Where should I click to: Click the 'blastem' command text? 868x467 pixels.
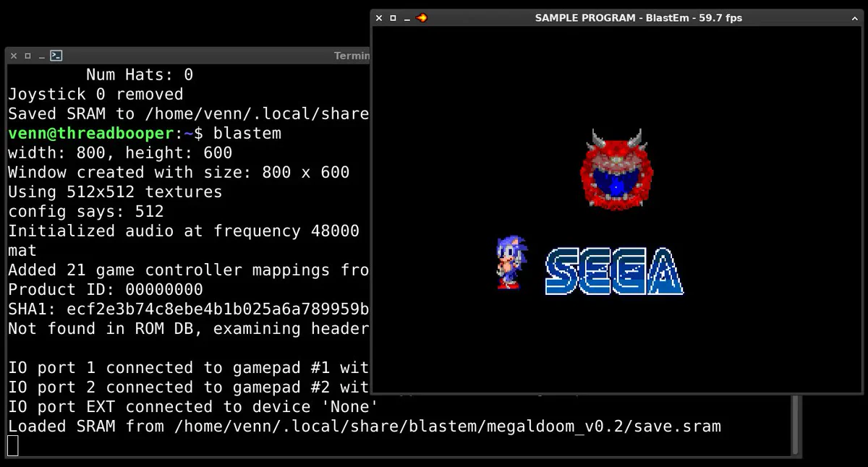click(x=247, y=134)
